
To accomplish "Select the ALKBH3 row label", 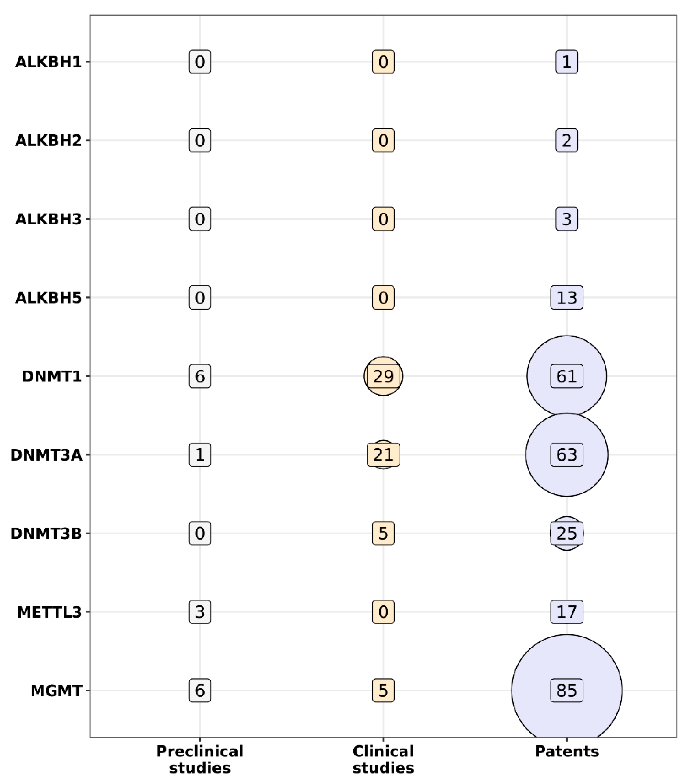I will pos(48,219).
